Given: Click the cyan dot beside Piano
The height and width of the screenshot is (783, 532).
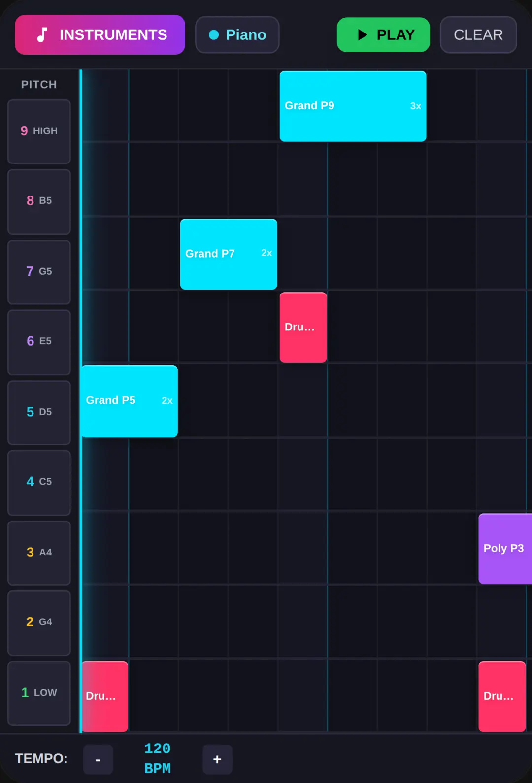Looking at the screenshot, I should coord(214,35).
